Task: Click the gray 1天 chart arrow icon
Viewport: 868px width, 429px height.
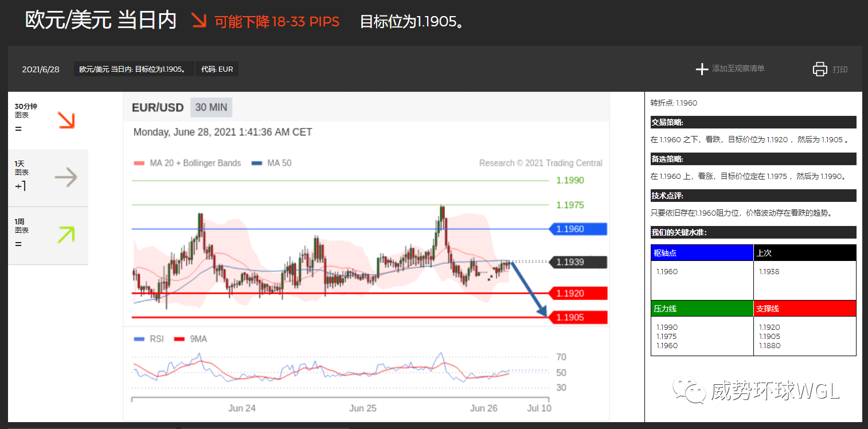Action: 66,178
